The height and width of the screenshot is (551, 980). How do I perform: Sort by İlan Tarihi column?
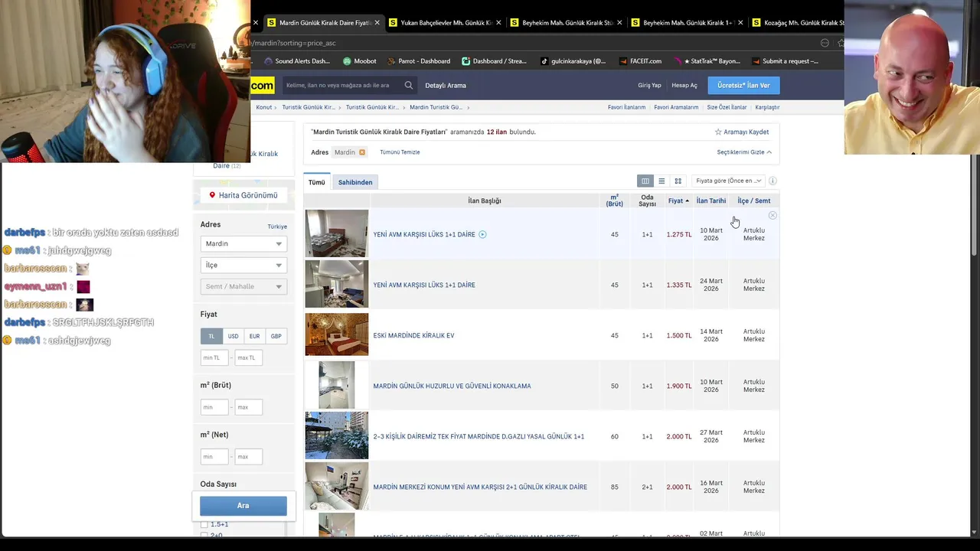pos(711,201)
